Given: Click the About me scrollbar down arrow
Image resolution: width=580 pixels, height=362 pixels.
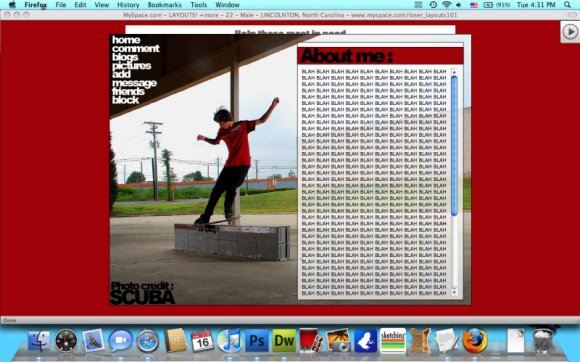Looking at the screenshot, I should pyautogui.click(x=454, y=292).
